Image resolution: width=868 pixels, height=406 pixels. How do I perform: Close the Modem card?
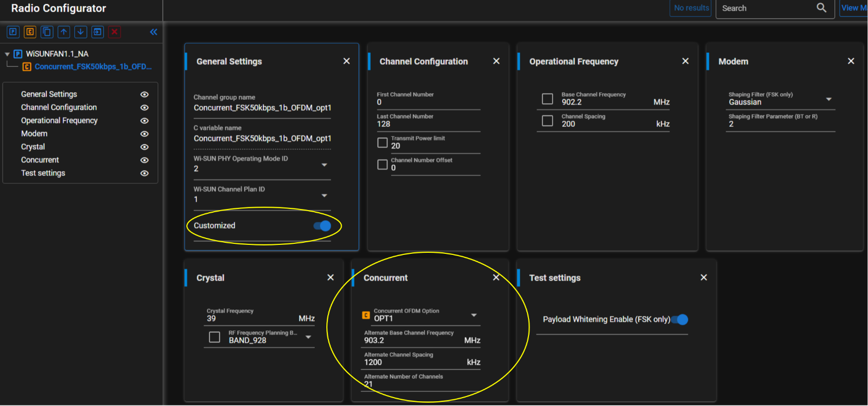pos(851,61)
